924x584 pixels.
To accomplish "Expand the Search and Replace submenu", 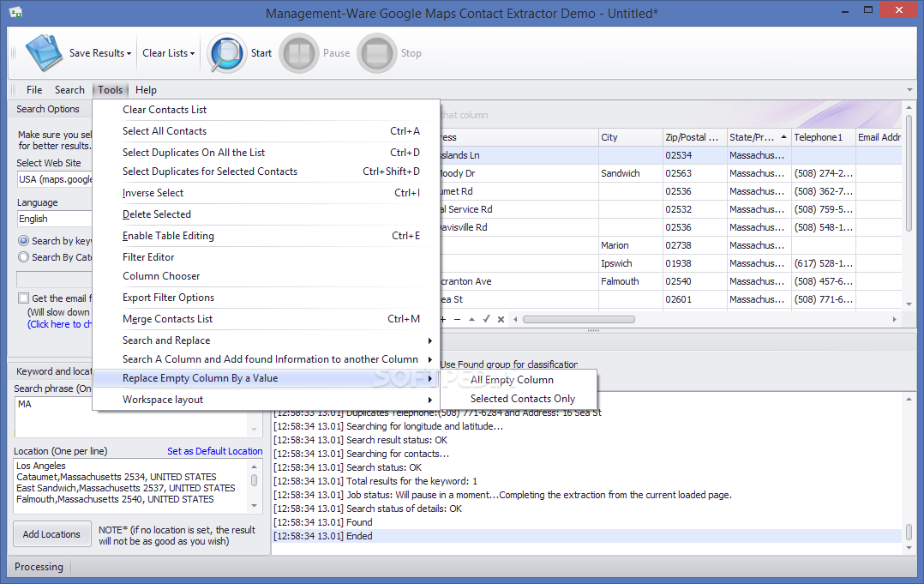I will (267, 340).
